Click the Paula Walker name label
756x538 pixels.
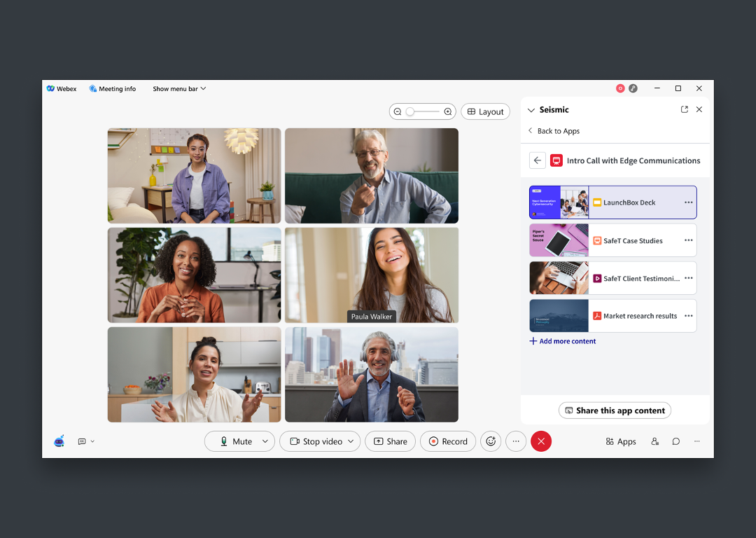[372, 317]
